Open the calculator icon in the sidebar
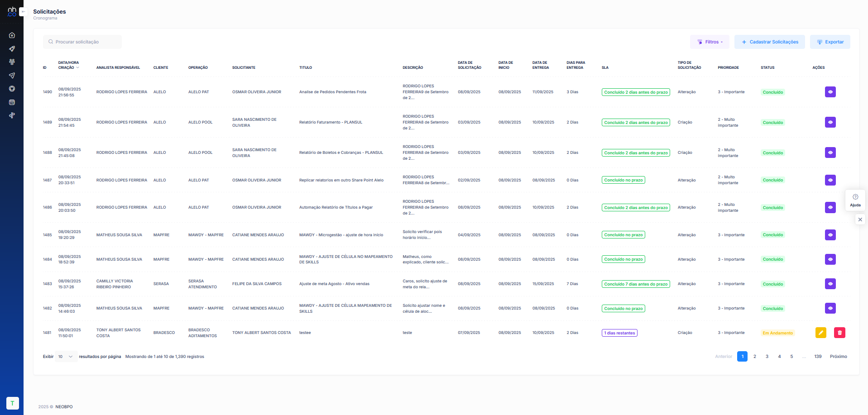The height and width of the screenshot is (415, 868). coord(12,102)
